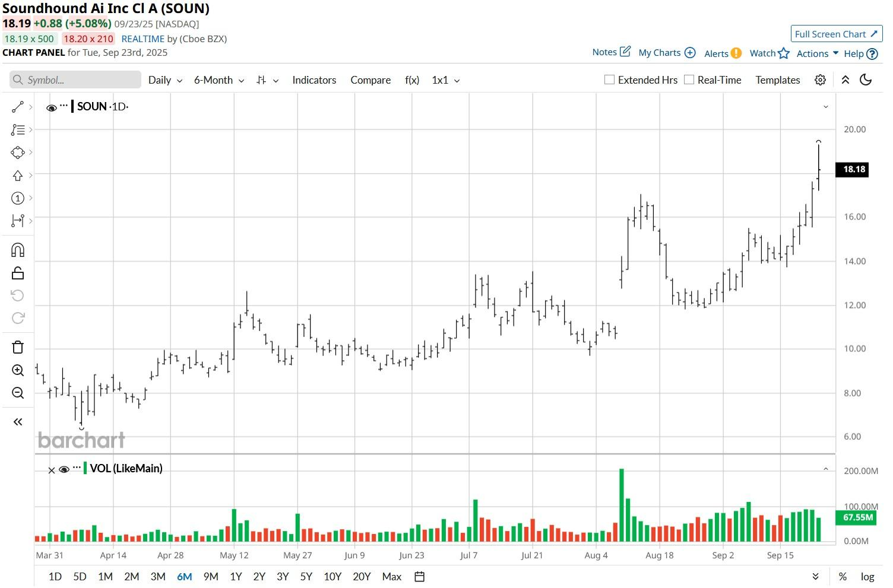Select the shapes drawing tool

pyautogui.click(x=18, y=152)
